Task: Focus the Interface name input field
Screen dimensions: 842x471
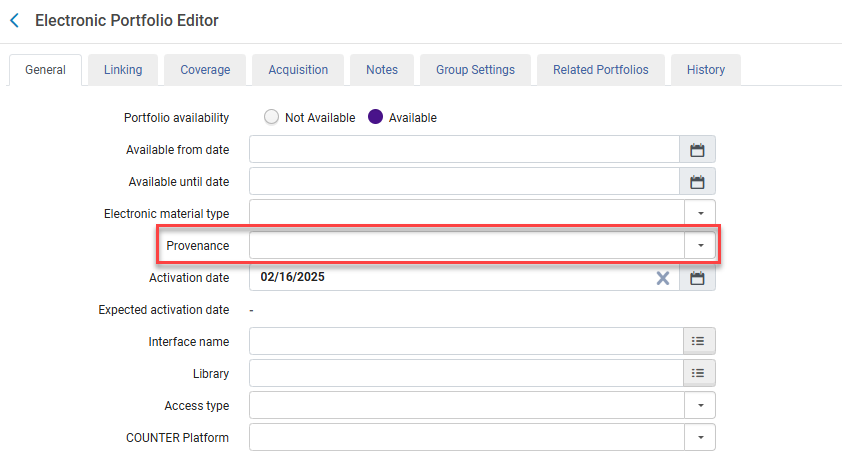Action: [466, 341]
